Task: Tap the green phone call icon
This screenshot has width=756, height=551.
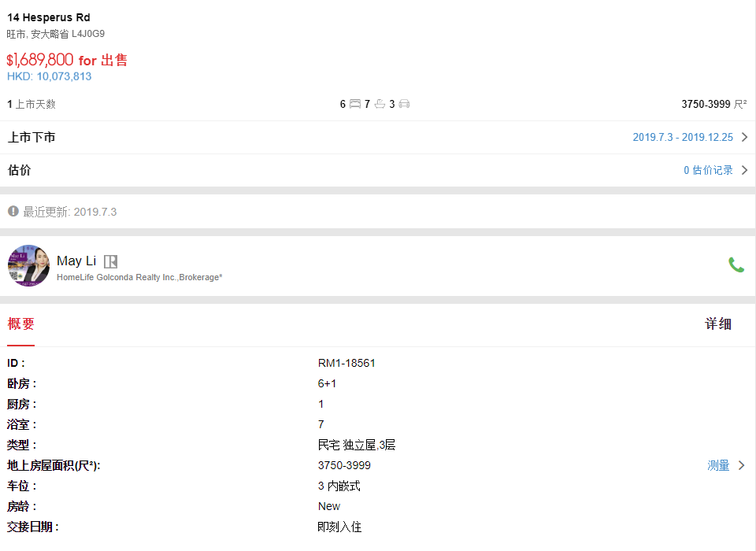Action: coord(736,265)
